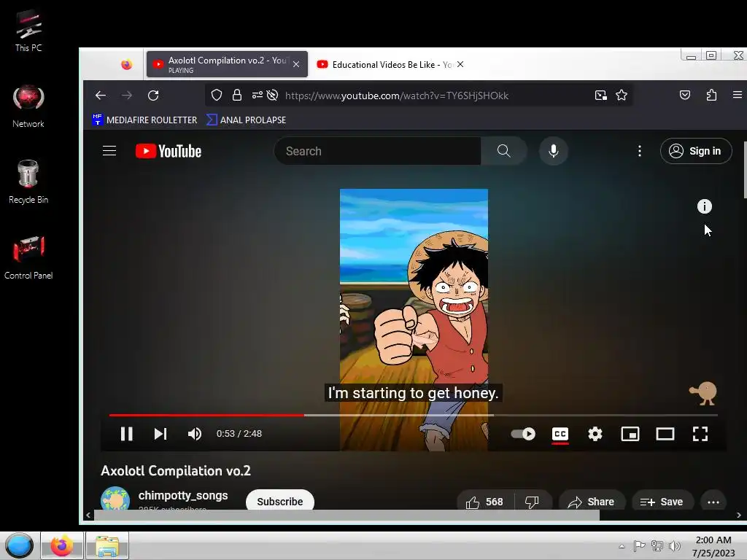
Task: Close the Educational Videos Be Like tab
Action: pyautogui.click(x=460, y=64)
